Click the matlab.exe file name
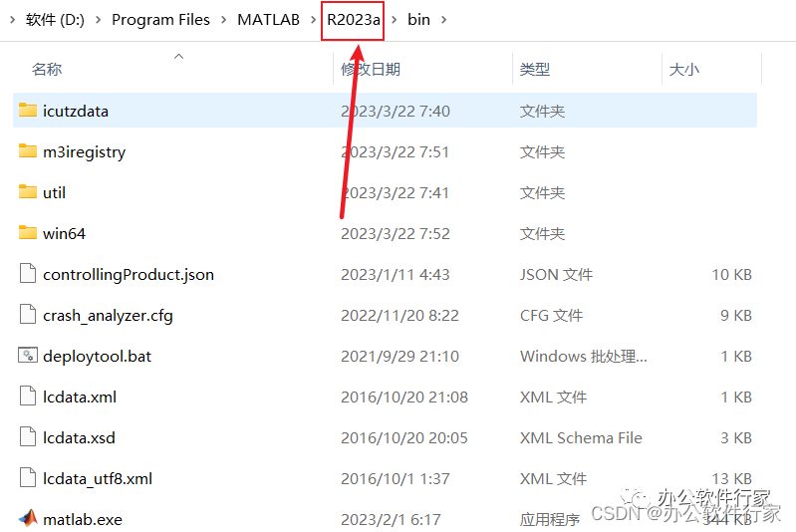Viewport: 796px width, 532px height. click(83, 519)
